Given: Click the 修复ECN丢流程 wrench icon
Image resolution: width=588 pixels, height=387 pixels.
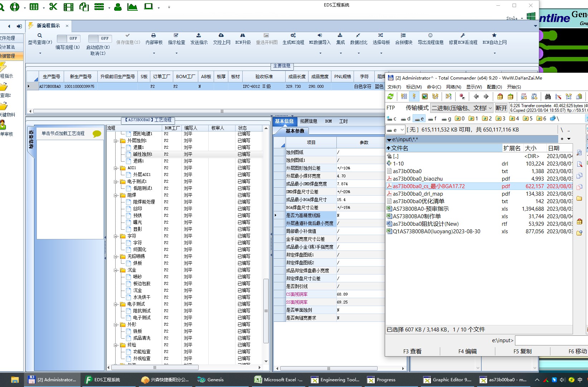Looking at the screenshot, I should (x=463, y=35).
